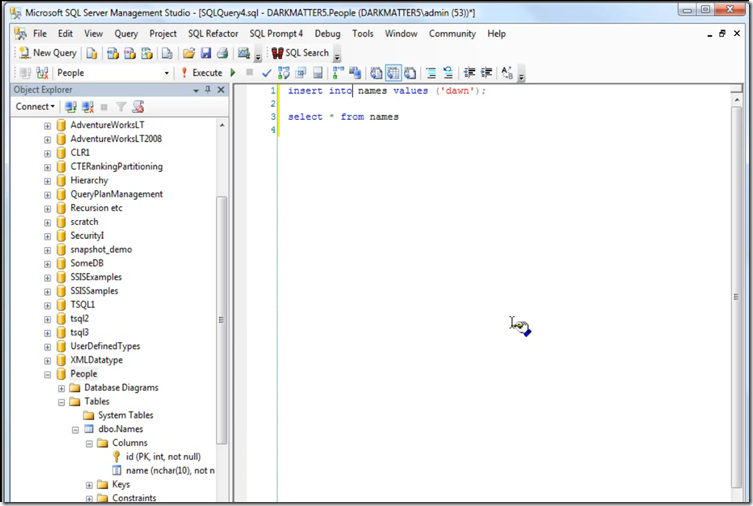Expand the scratch database node
The width and height of the screenshot is (753, 506).
pyautogui.click(x=47, y=223)
